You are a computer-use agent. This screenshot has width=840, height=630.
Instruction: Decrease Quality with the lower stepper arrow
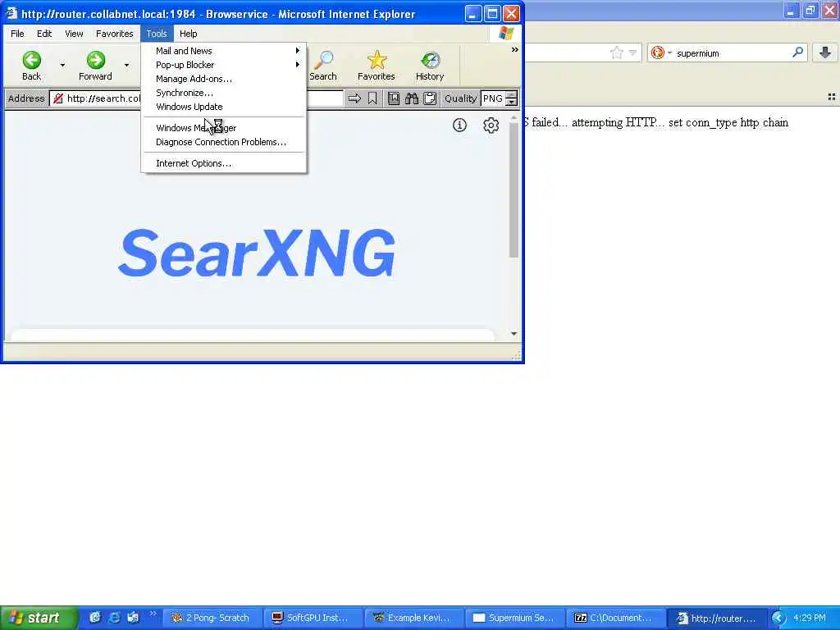512,103
